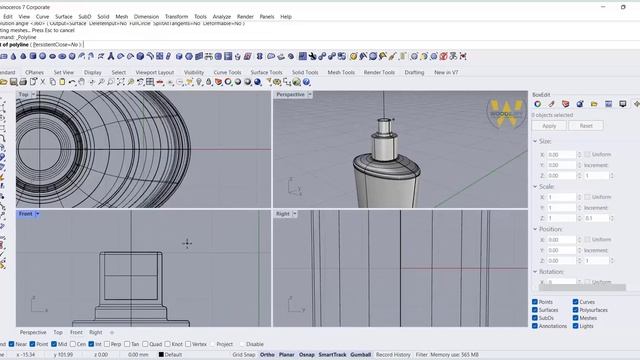Screen dimensions: 640x360
Task: Uncheck the Surfaces filter checkbox
Action: pos(535,310)
